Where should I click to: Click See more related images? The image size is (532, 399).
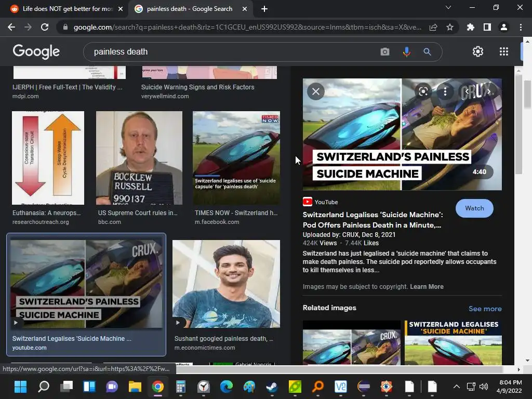pyautogui.click(x=485, y=309)
